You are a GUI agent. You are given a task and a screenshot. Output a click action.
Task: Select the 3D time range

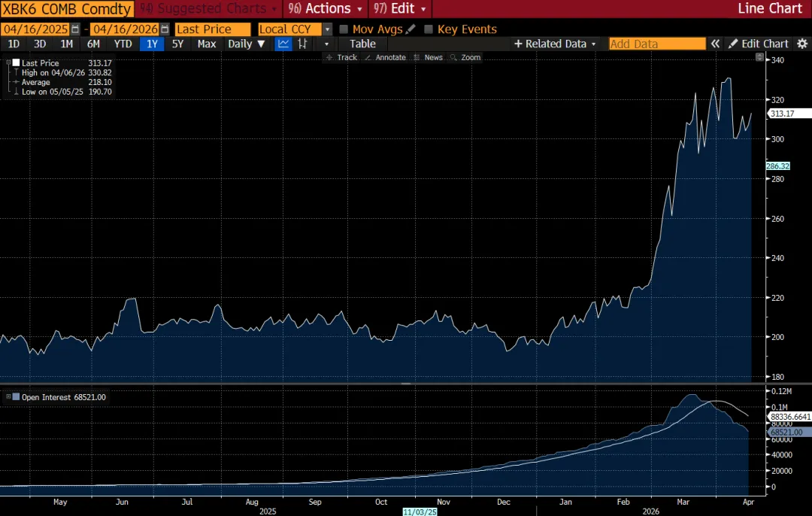40,44
